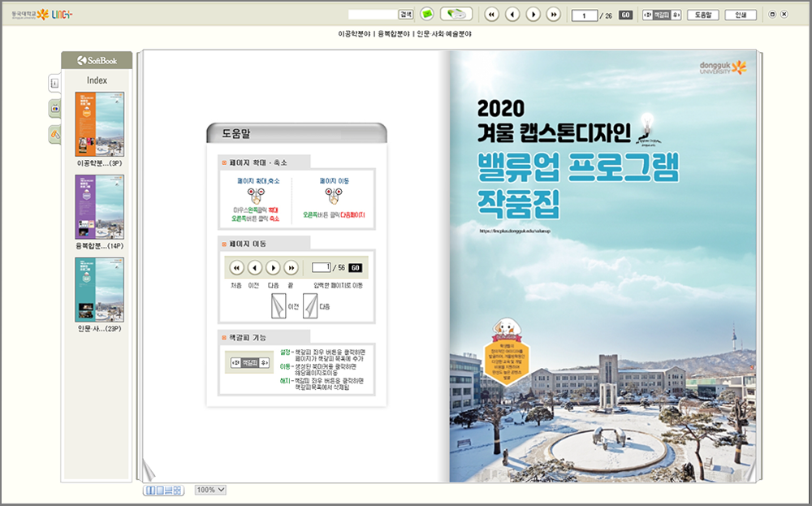Click the 도움말 help panel title
812x506 pixels.
tap(236, 134)
